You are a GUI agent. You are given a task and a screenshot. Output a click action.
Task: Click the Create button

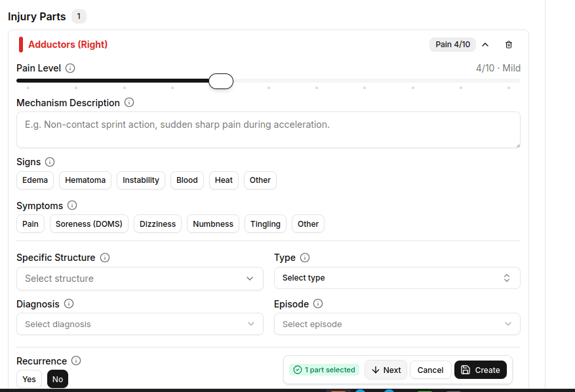tap(481, 370)
